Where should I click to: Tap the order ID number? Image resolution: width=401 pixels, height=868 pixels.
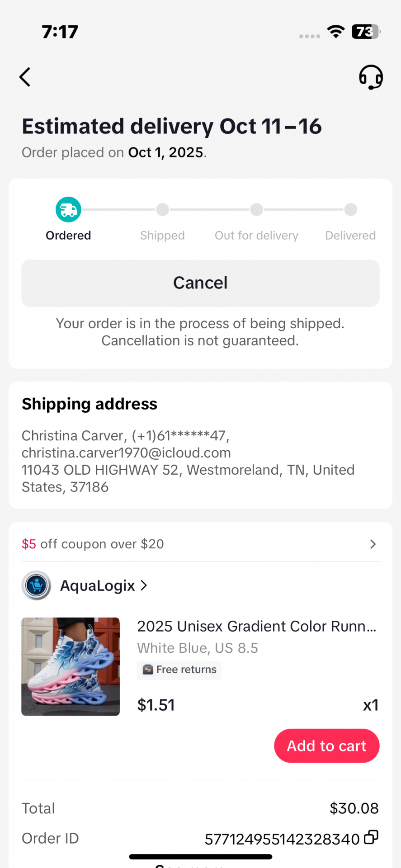282,839
